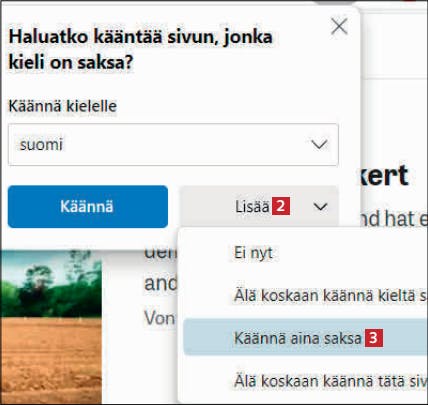
Task: Click the red number 3 badge
Action: pos(374,338)
